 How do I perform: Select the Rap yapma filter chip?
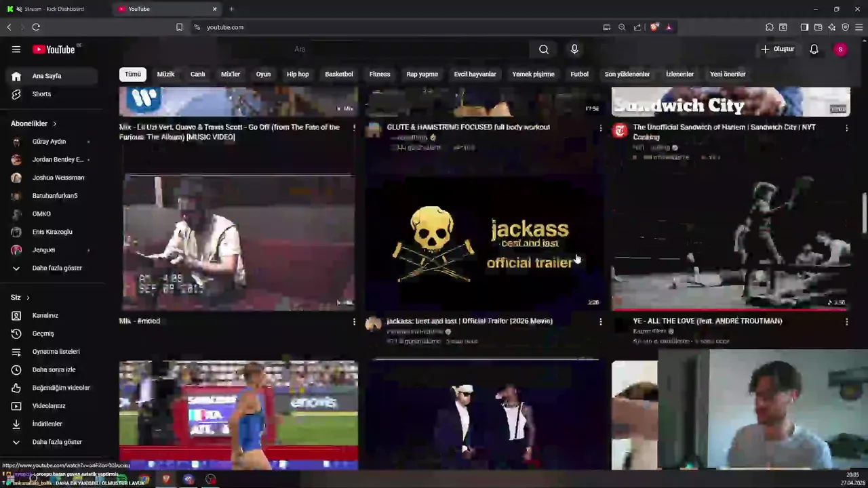point(422,74)
